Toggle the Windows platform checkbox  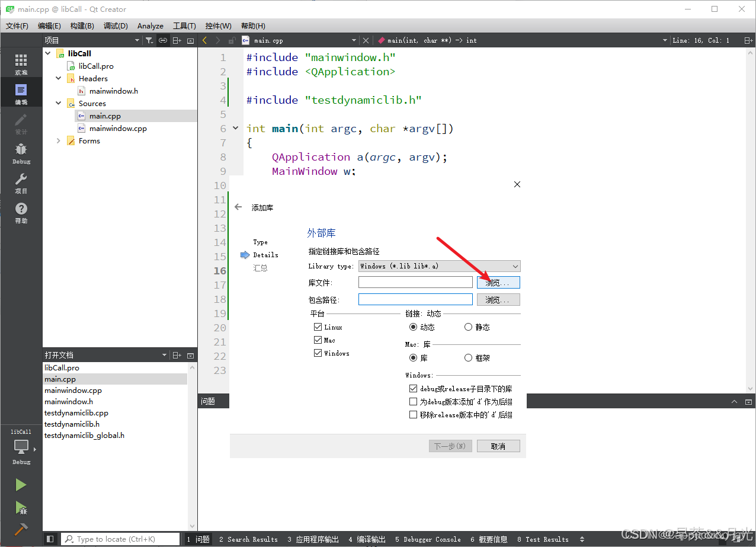pyautogui.click(x=318, y=353)
